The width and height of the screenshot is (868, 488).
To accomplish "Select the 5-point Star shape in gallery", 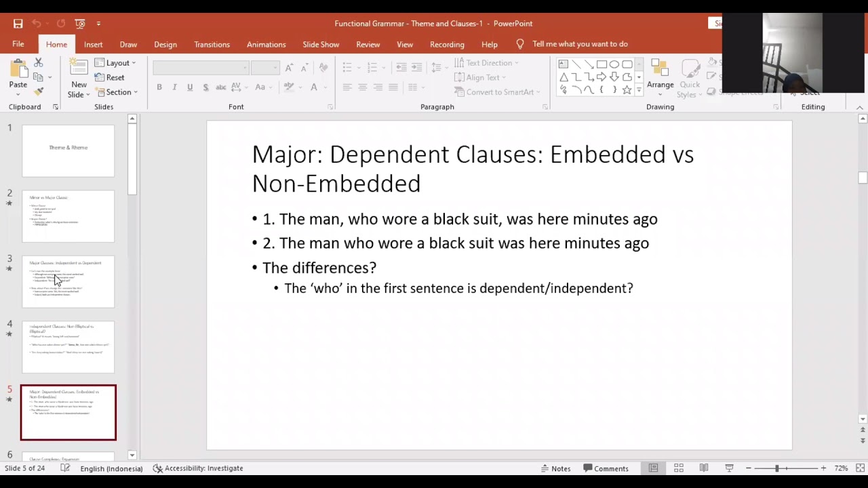I will (627, 89).
